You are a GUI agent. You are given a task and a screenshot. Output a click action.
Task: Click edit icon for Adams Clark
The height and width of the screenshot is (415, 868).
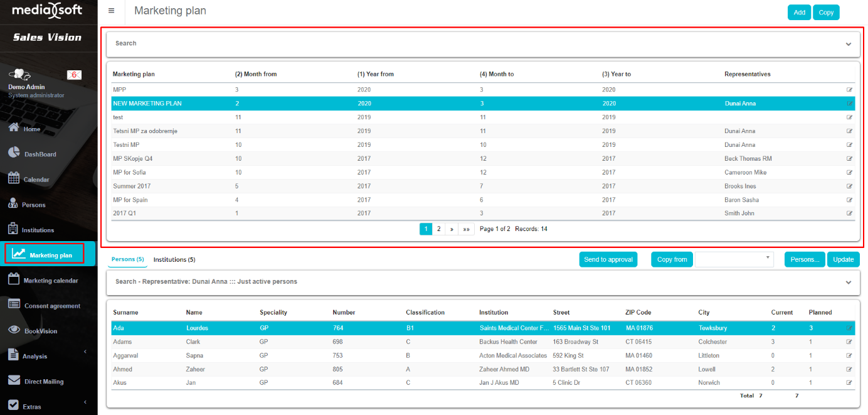point(849,342)
